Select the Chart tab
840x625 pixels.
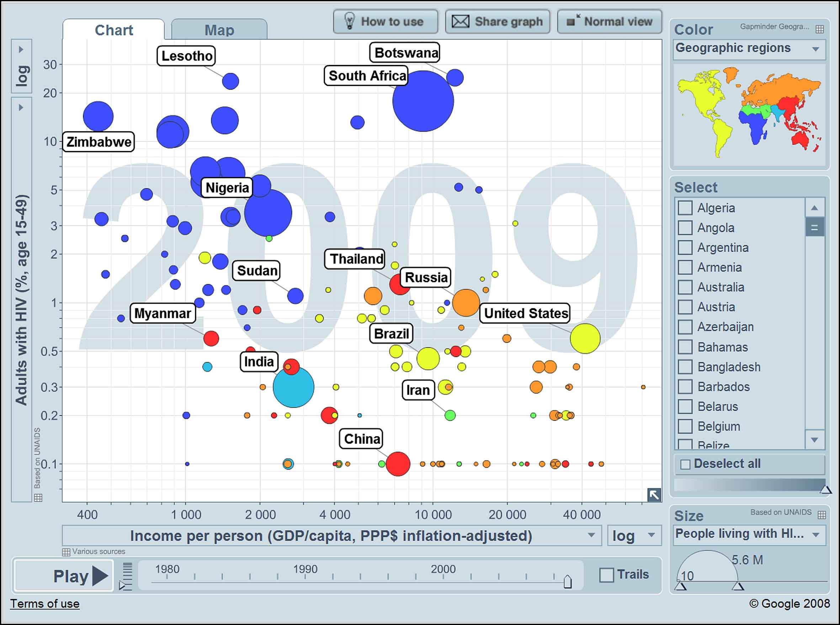click(113, 30)
